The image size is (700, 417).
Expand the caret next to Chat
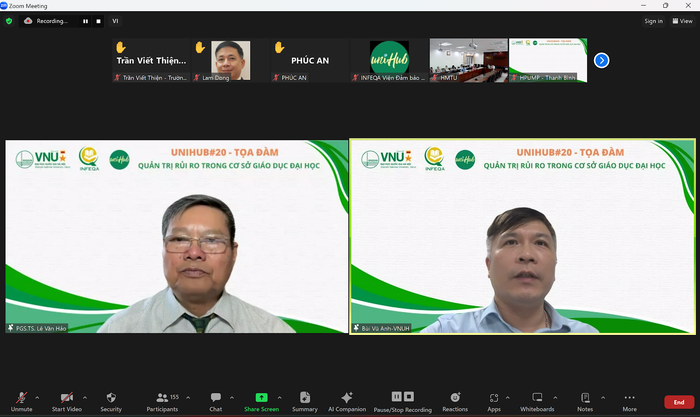[x=232, y=397]
